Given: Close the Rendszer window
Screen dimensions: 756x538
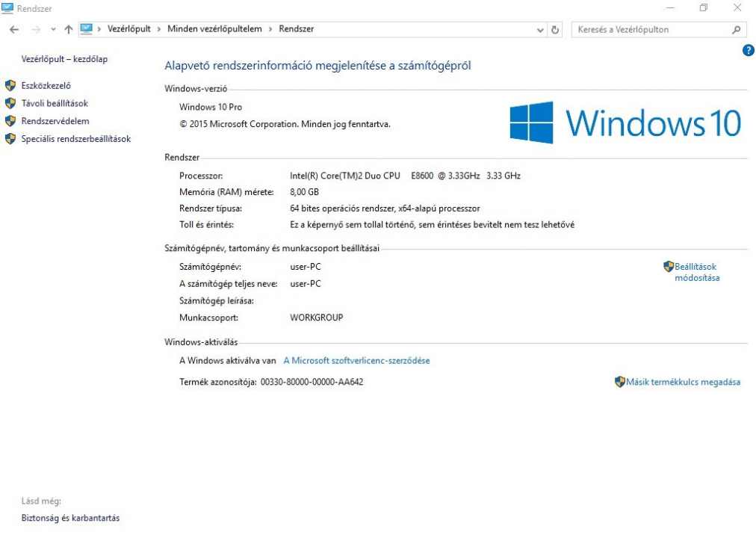Looking at the screenshot, I should pyautogui.click(x=737, y=8).
